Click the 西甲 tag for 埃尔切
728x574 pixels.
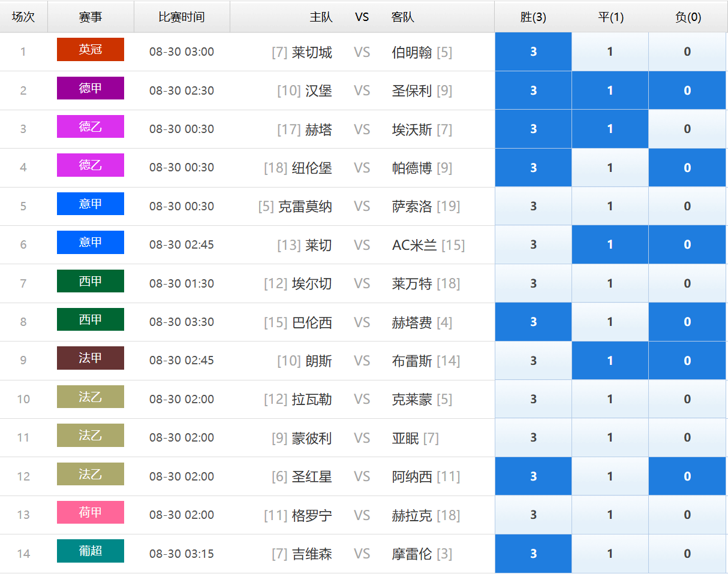coord(91,281)
